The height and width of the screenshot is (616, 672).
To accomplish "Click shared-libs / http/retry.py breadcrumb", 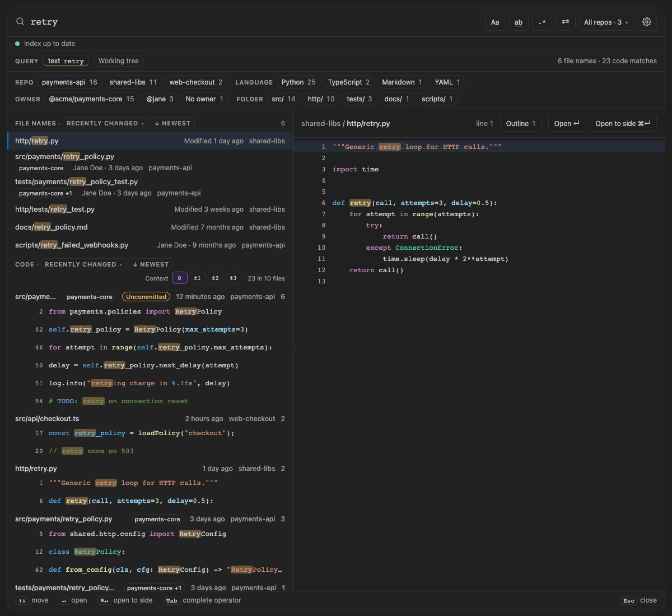I will point(346,124).
